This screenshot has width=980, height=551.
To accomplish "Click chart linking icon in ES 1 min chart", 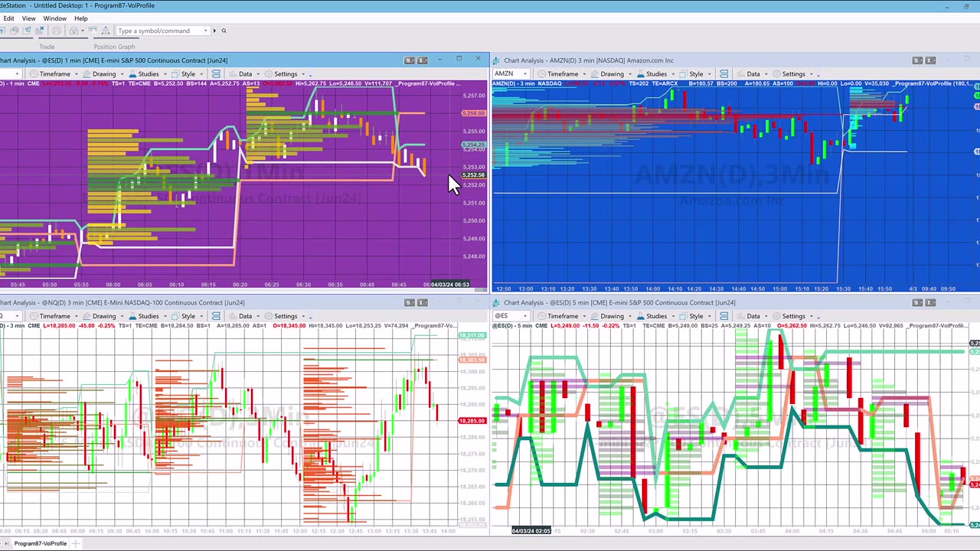I will pos(216,74).
